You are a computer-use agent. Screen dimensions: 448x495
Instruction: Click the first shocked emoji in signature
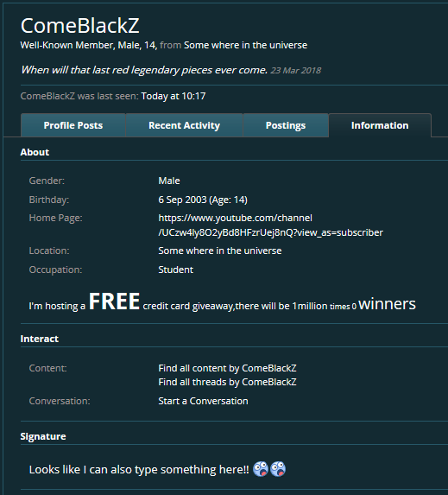coord(261,469)
